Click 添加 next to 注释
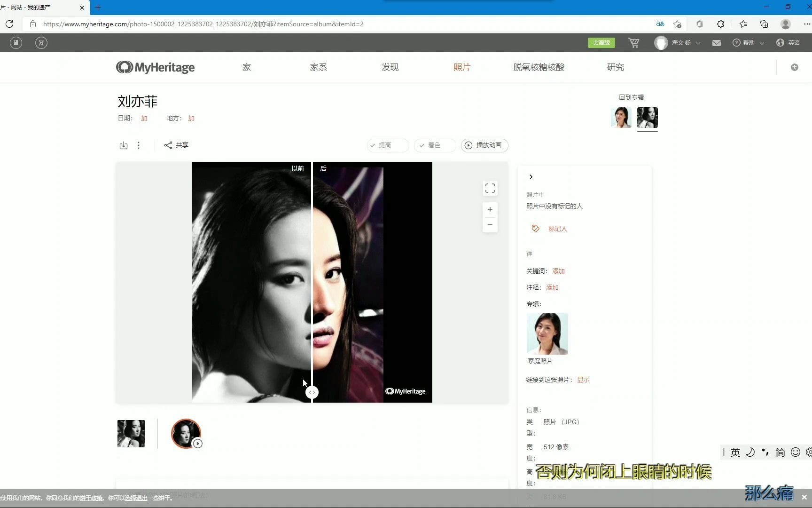 [x=552, y=287]
